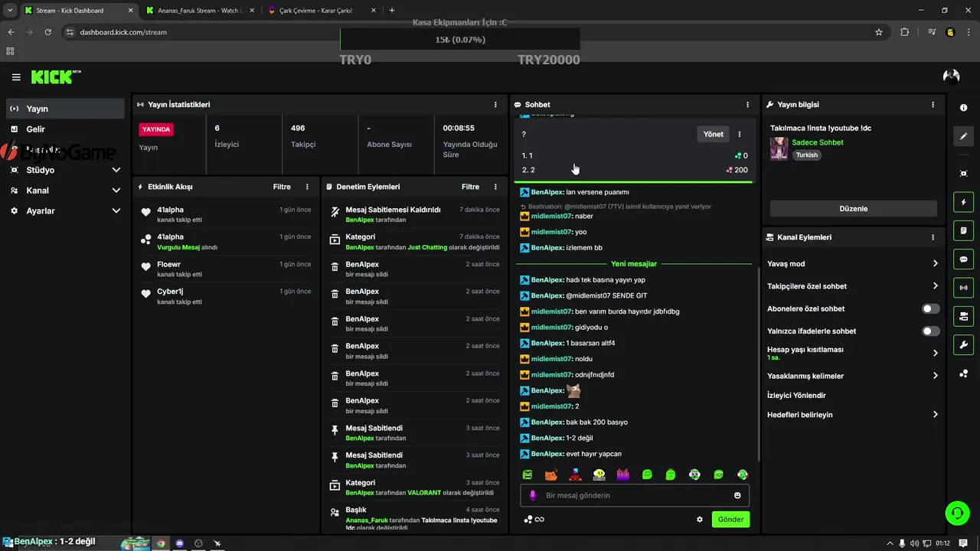Click the pencil edit icon in the right sidebar
The image size is (980, 551).
[x=963, y=136]
